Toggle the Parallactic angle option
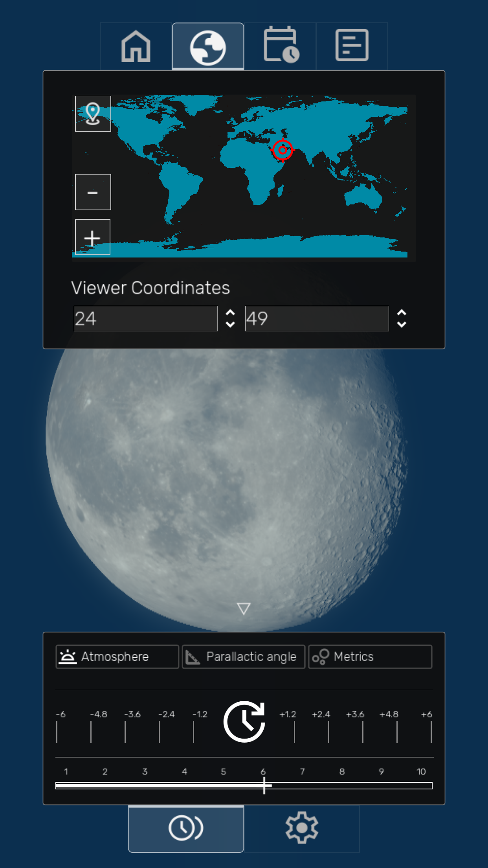Viewport: 488px width, 868px height. click(244, 657)
